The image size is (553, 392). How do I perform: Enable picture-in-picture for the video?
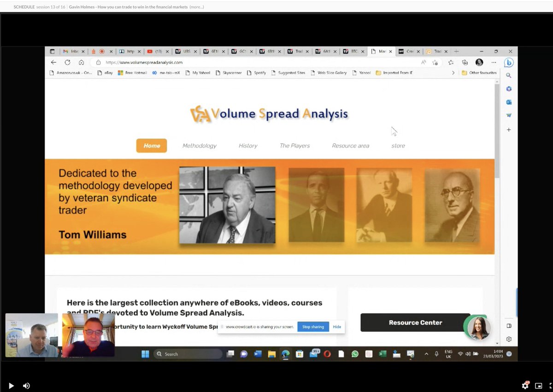tap(539, 386)
